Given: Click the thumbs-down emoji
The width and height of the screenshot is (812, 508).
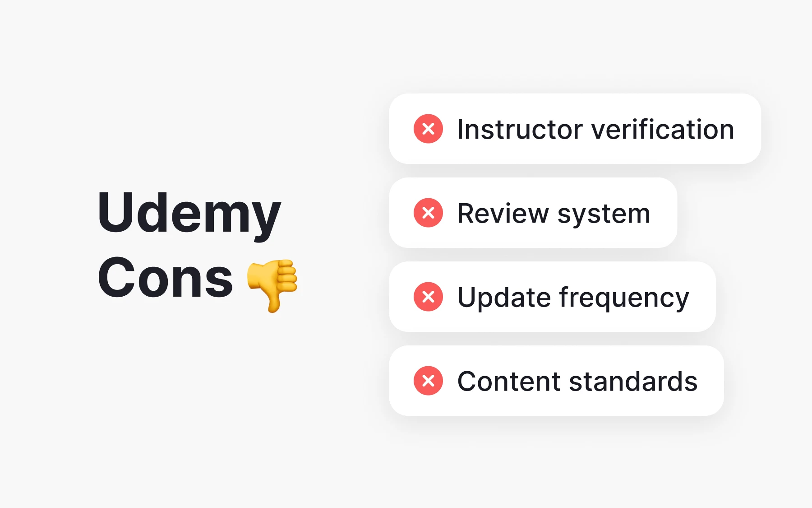Looking at the screenshot, I should tap(272, 284).
